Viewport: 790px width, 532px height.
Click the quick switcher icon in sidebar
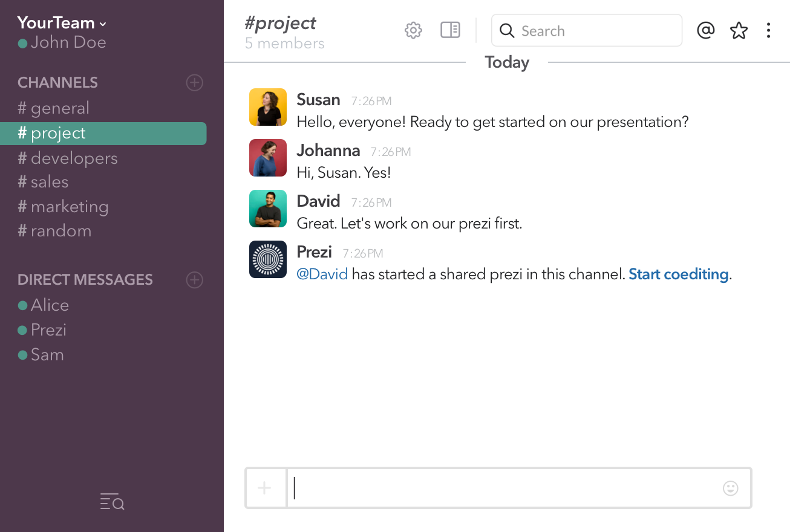112,502
